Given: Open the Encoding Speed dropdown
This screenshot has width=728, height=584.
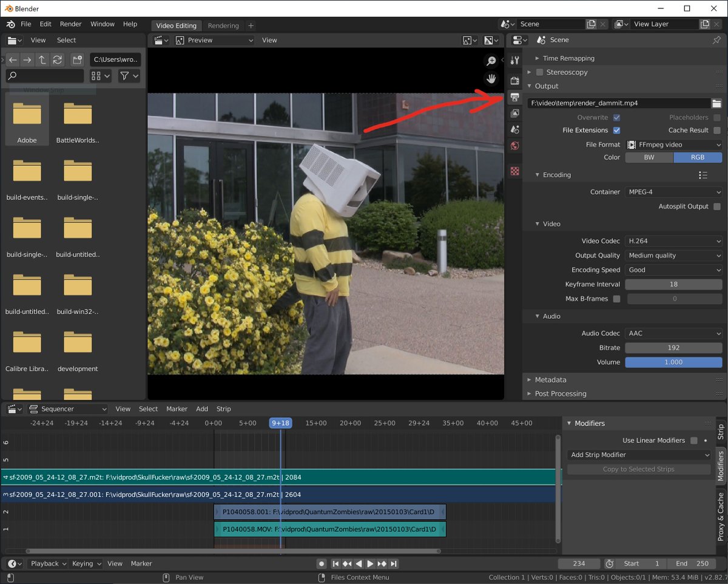Looking at the screenshot, I should [x=674, y=270].
